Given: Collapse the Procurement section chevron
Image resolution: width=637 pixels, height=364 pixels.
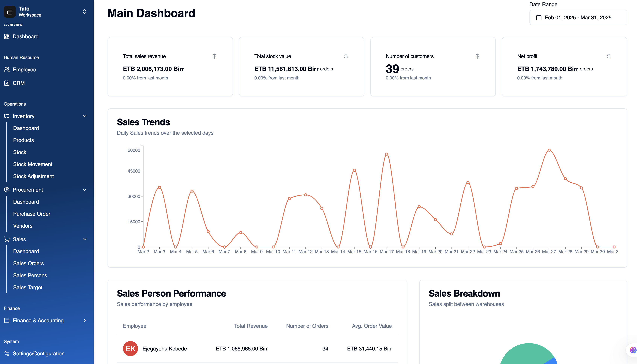Looking at the screenshot, I should tap(85, 190).
